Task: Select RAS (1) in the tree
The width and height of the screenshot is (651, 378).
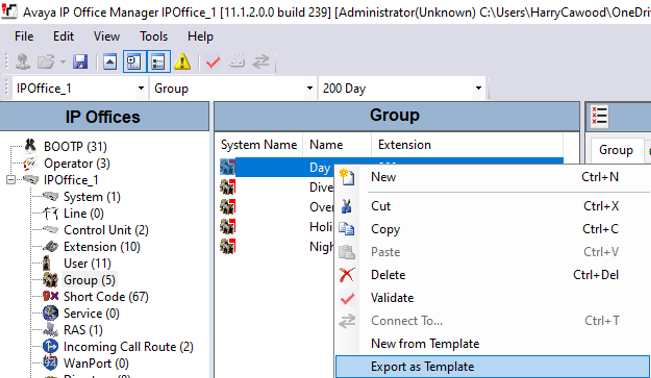Action: 83,330
